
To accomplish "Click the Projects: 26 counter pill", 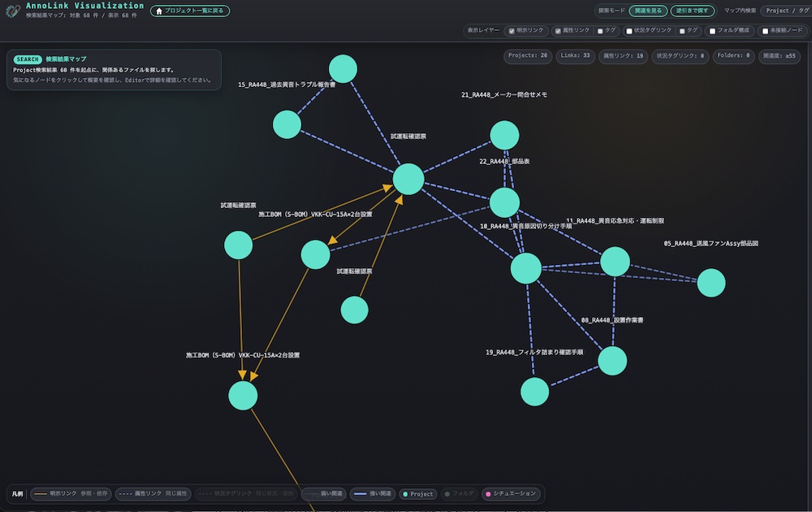I will [528, 56].
